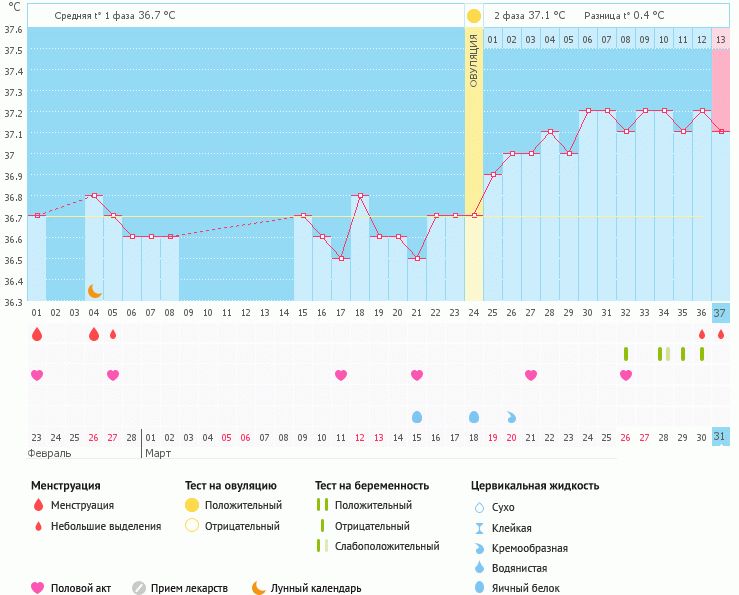Click the yellow ovulation sun above the chart
This screenshot has height=595, width=739.
point(474,16)
